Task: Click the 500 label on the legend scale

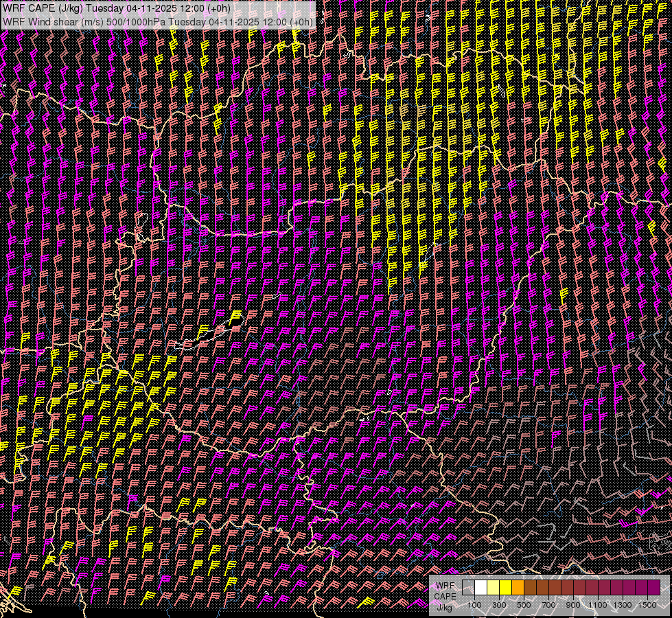Action: click(524, 605)
